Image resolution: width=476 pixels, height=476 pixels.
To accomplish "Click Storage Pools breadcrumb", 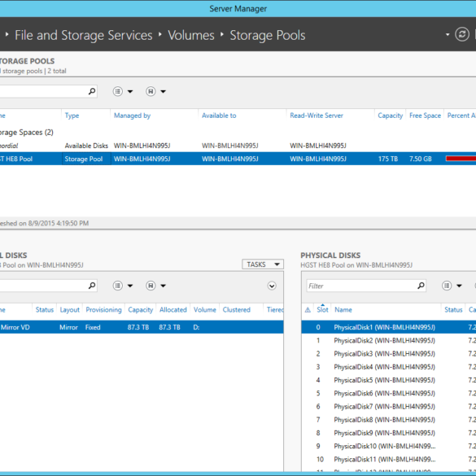I will [268, 35].
